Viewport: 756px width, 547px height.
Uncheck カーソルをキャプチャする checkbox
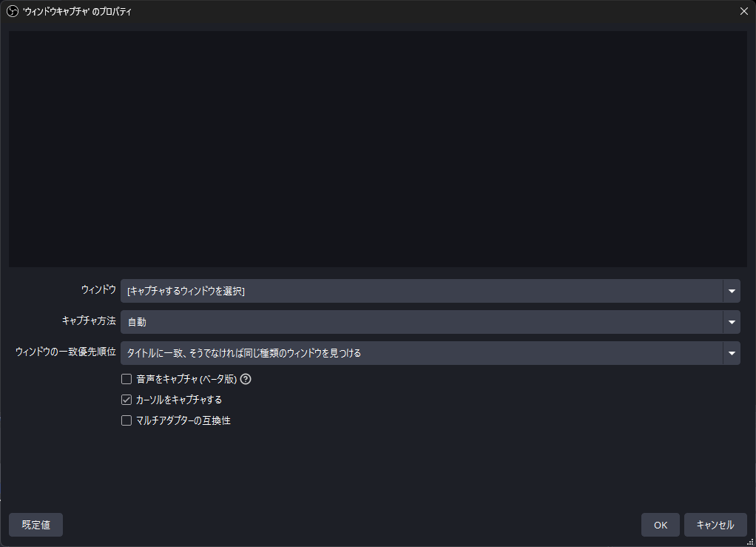tap(126, 400)
